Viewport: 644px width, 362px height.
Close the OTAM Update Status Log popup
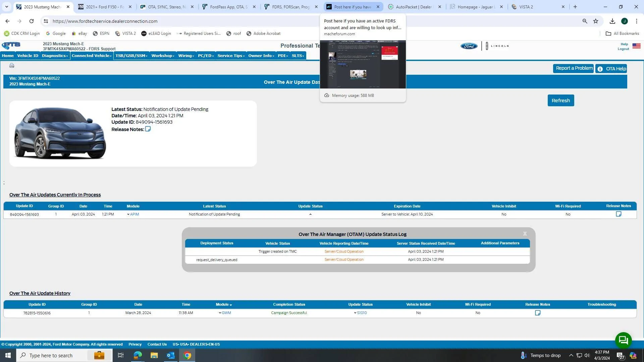(525, 234)
